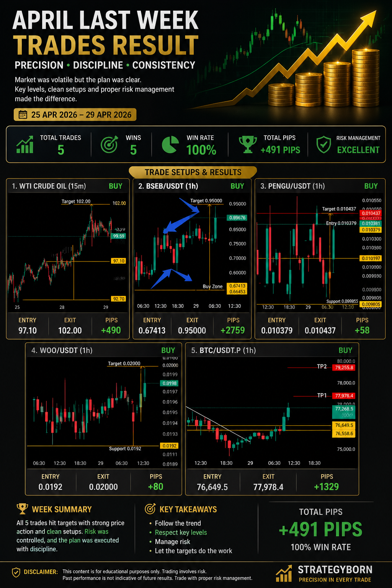Click the trophy icon beside Total Pips
This screenshot has width=392, height=588.
[x=248, y=144]
